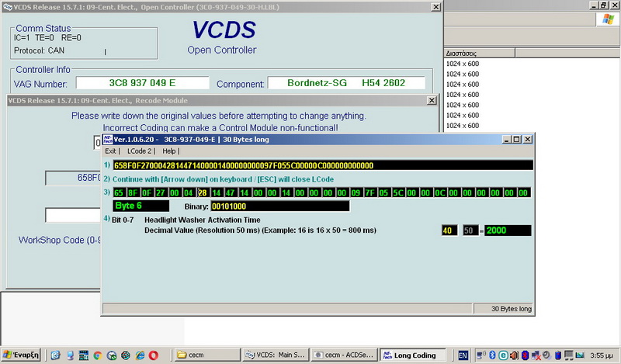The height and width of the screenshot is (364, 621).
Task: Select byte cell 27
Action: tap(161, 193)
